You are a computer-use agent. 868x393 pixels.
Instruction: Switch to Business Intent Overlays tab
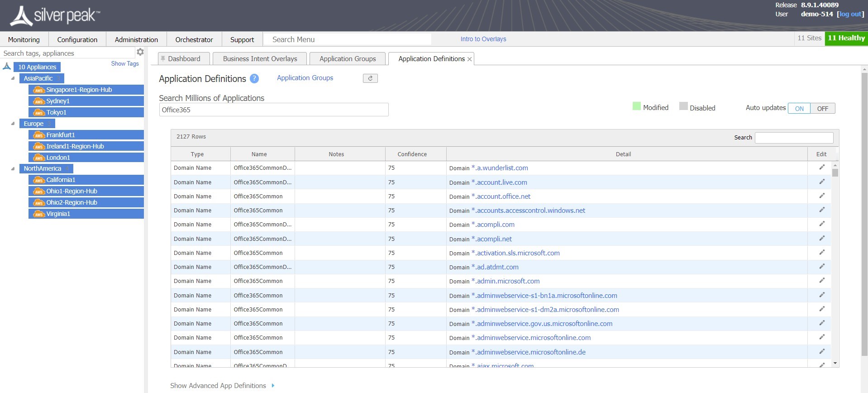click(x=260, y=59)
